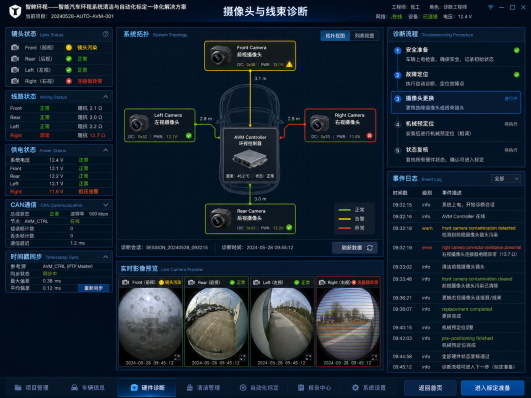Click the 09:32:19 error event log entry

click(x=456, y=251)
